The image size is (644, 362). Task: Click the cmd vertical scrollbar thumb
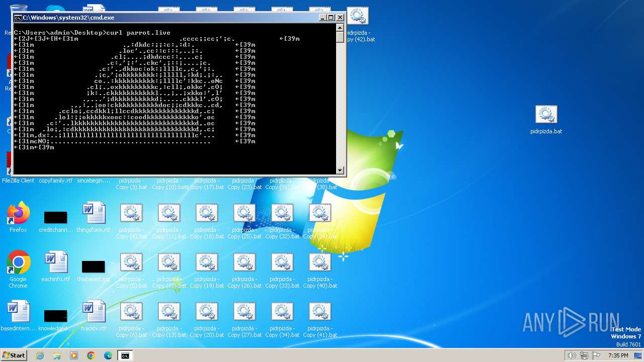341,38
